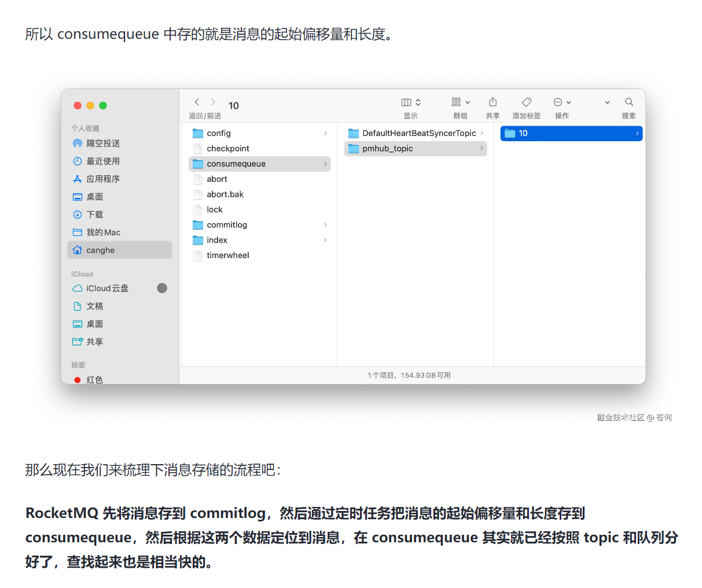Expand the pmhub_topic row chevron
The height and width of the screenshot is (588, 702).
pos(482,149)
